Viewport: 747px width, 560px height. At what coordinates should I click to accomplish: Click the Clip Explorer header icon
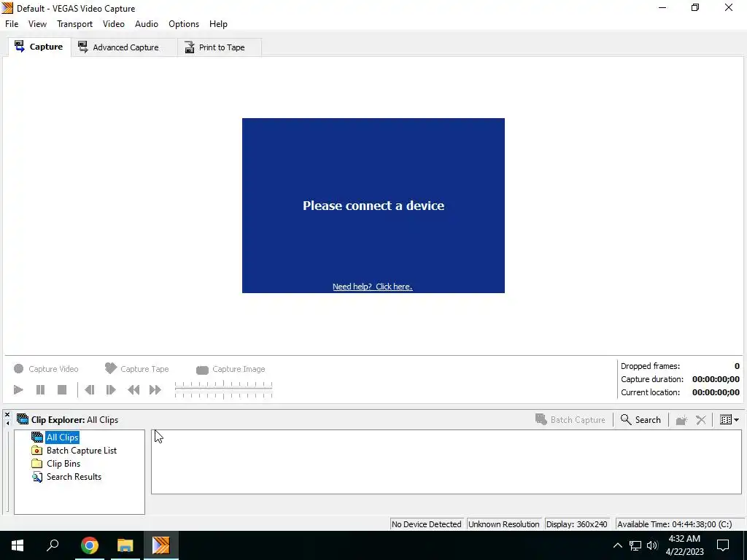point(23,419)
